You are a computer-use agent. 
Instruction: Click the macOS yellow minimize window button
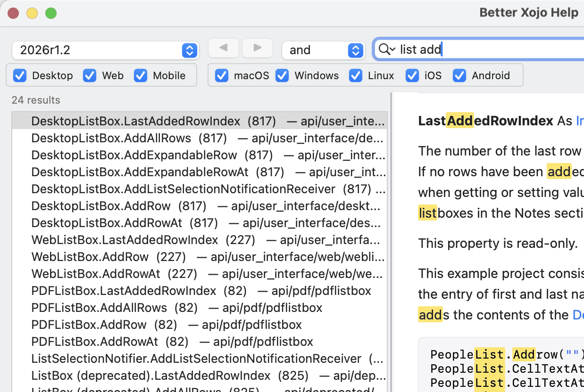(x=32, y=13)
